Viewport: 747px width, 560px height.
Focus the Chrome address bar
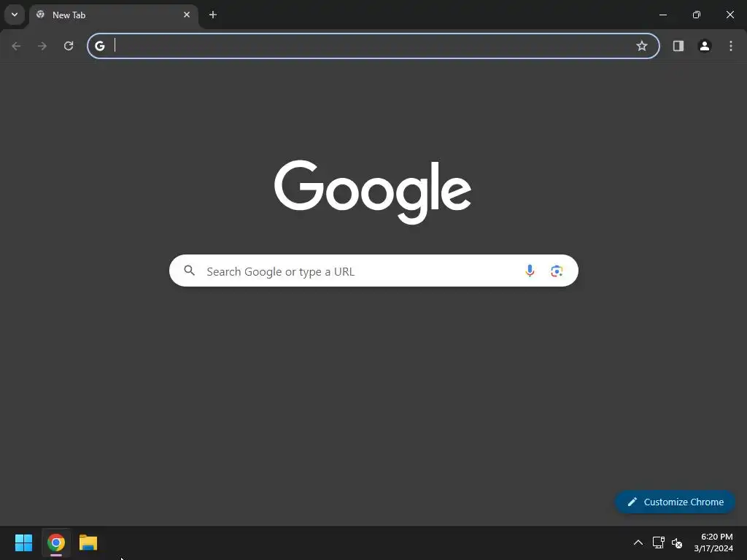pos(373,46)
